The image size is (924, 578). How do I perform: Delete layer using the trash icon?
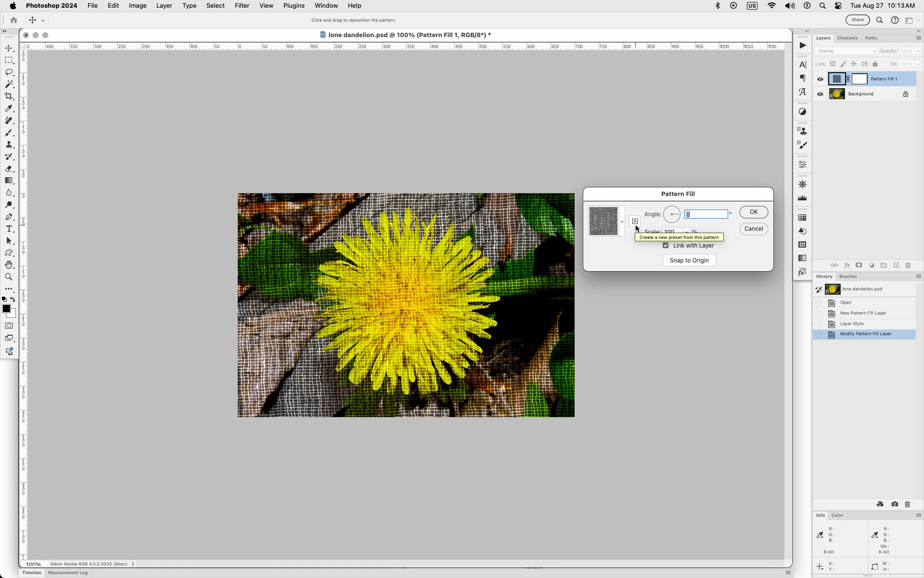[908, 265]
